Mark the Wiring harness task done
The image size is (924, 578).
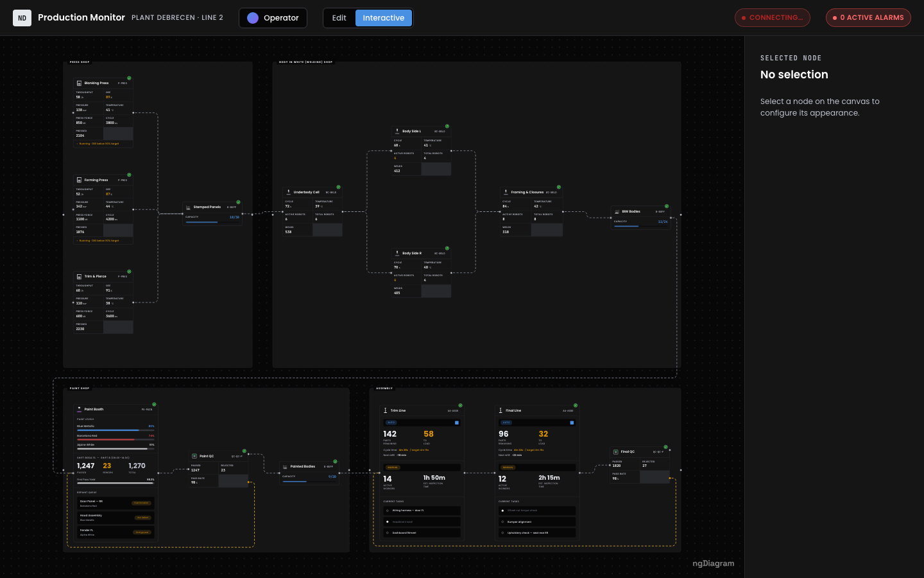(x=388, y=511)
